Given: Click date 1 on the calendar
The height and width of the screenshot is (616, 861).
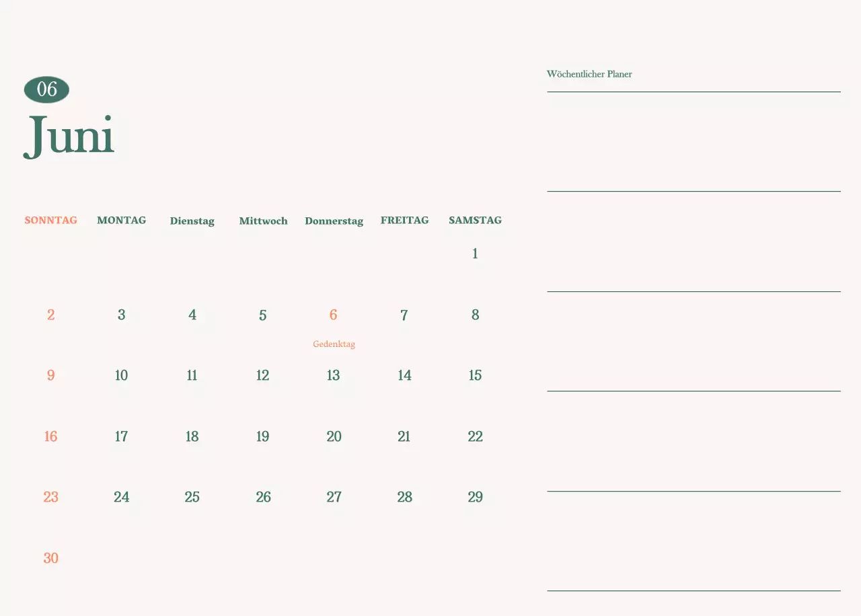Looking at the screenshot, I should coord(475,254).
